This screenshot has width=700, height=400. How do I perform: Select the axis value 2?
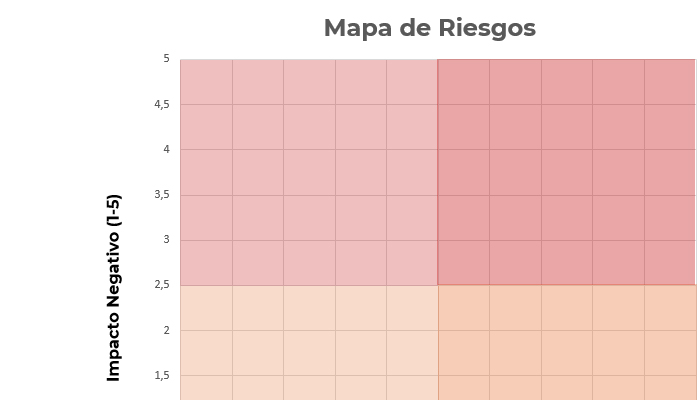point(167,330)
